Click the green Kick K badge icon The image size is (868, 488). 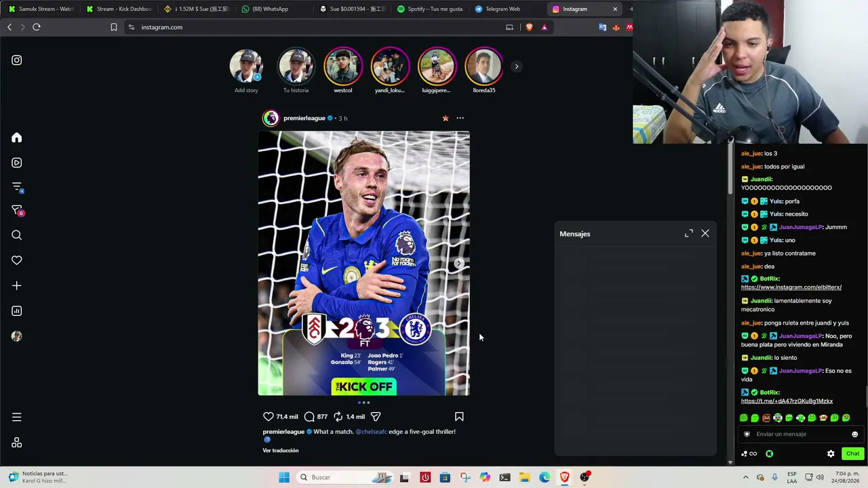769,454
